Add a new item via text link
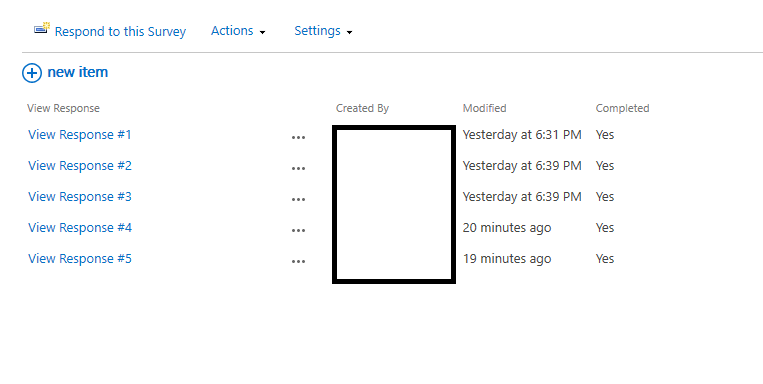 click(78, 72)
